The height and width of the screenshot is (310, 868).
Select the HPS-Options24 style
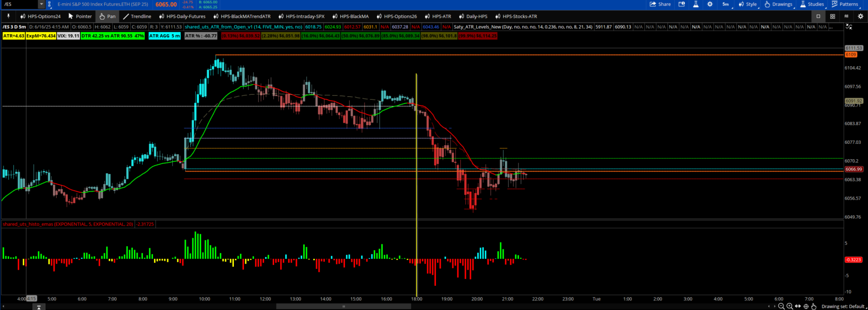pyautogui.click(x=40, y=16)
